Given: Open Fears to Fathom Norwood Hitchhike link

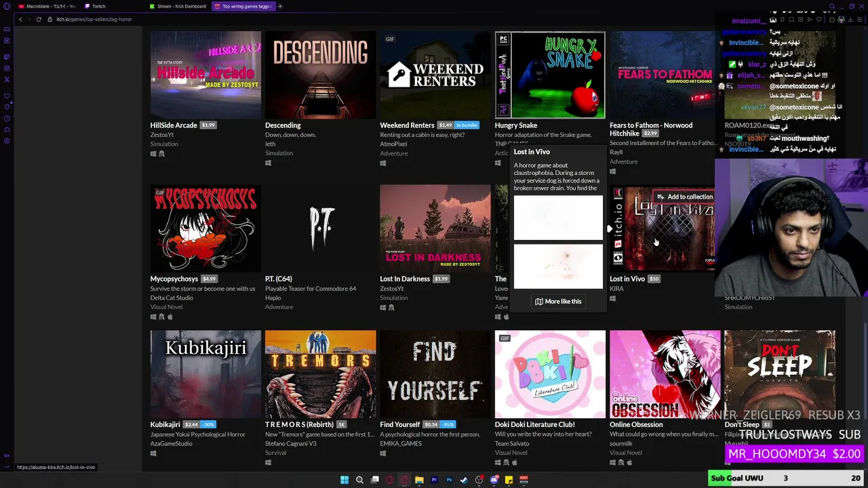Looking at the screenshot, I should [x=651, y=129].
